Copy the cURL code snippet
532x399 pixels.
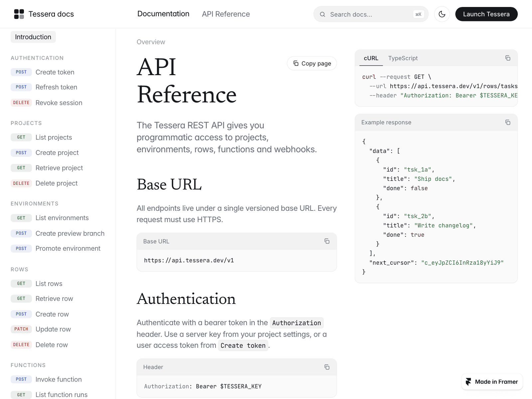(x=508, y=58)
